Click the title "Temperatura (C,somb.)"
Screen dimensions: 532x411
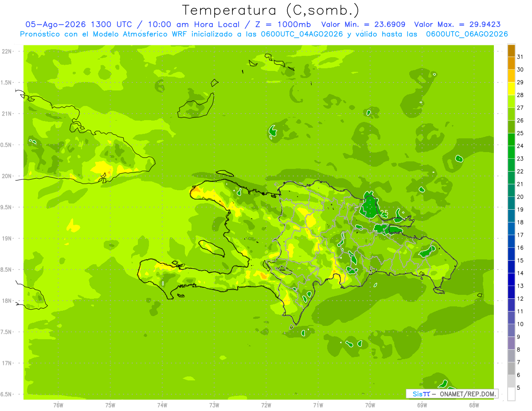(x=271, y=10)
